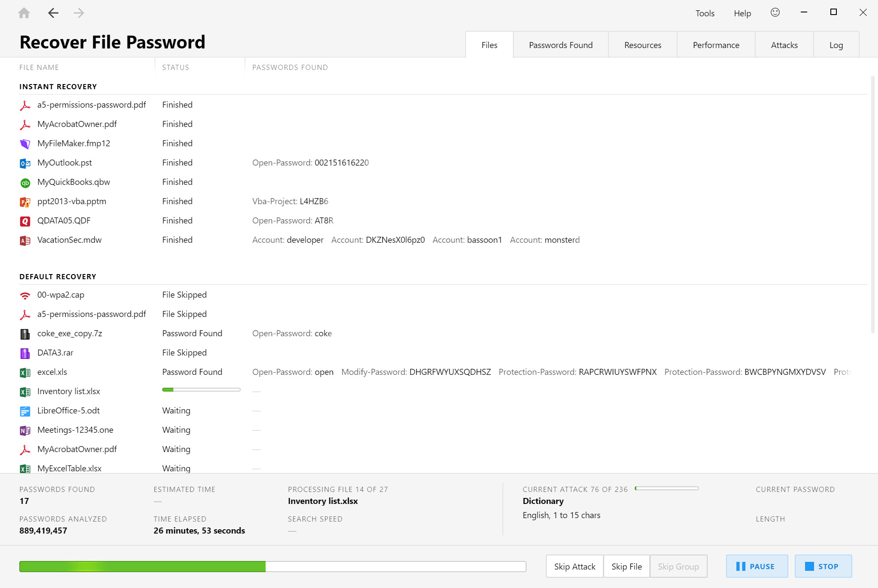
Task: Navigate forward with the right arrow
Action: [79, 13]
